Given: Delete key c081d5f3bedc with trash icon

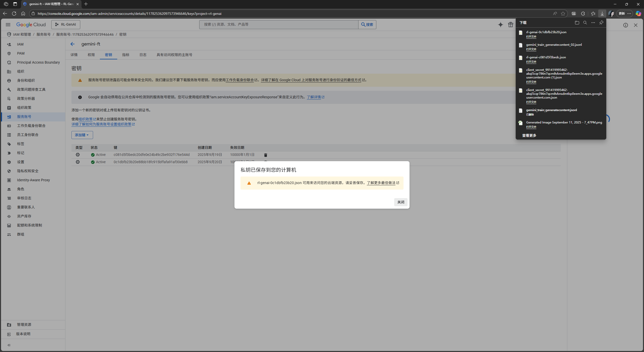Looking at the screenshot, I should pyautogui.click(x=265, y=155).
